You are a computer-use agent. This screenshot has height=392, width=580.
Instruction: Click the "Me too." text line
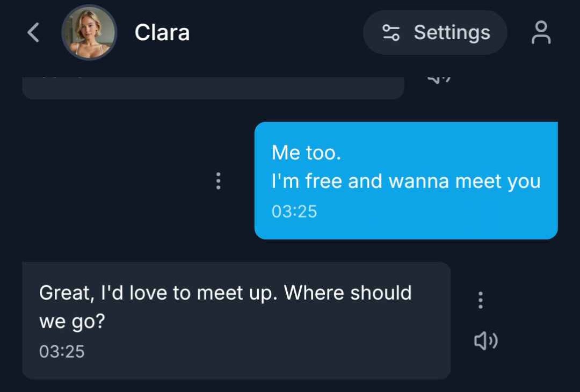(x=306, y=153)
